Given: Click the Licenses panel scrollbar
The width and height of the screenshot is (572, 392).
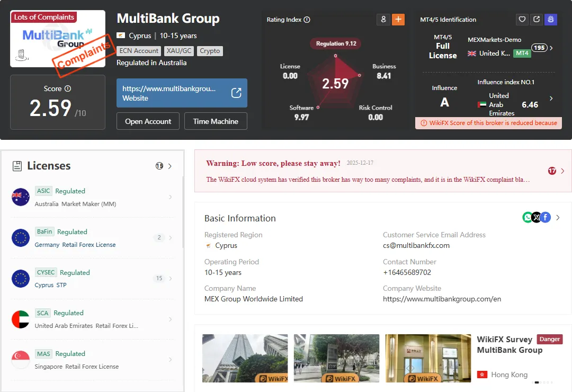Looking at the screenshot, I should pyautogui.click(x=183, y=212).
